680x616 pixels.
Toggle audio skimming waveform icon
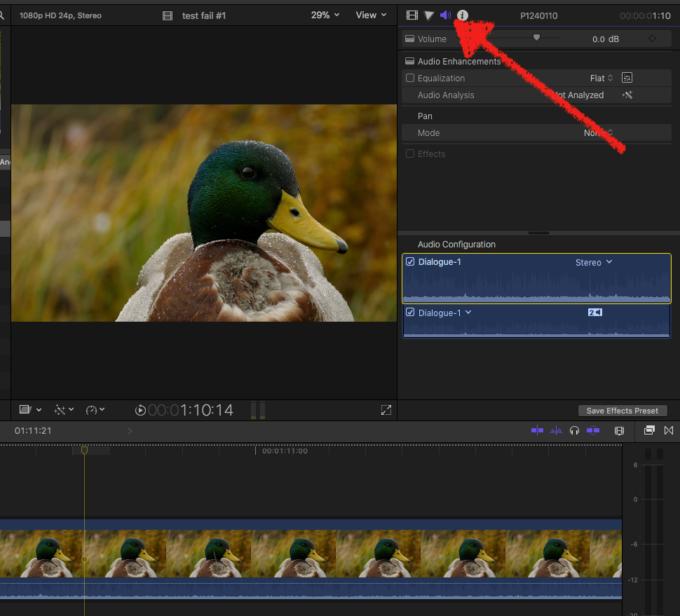(x=557, y=430)
